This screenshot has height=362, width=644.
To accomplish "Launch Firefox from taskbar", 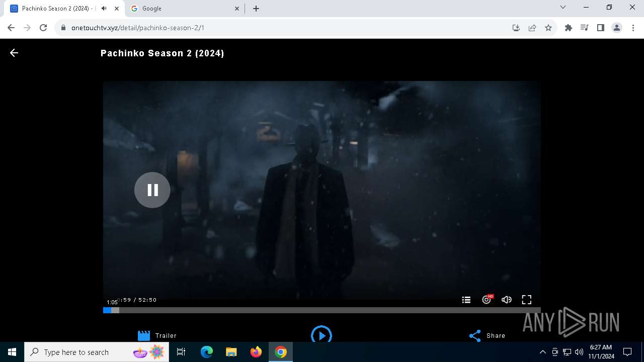I will 256,352.
